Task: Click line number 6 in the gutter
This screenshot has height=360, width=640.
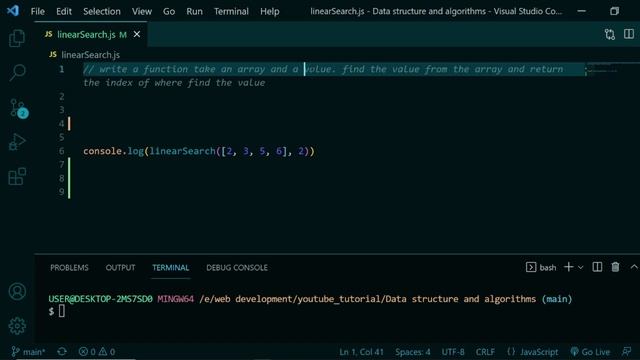Action: (61, 151)
